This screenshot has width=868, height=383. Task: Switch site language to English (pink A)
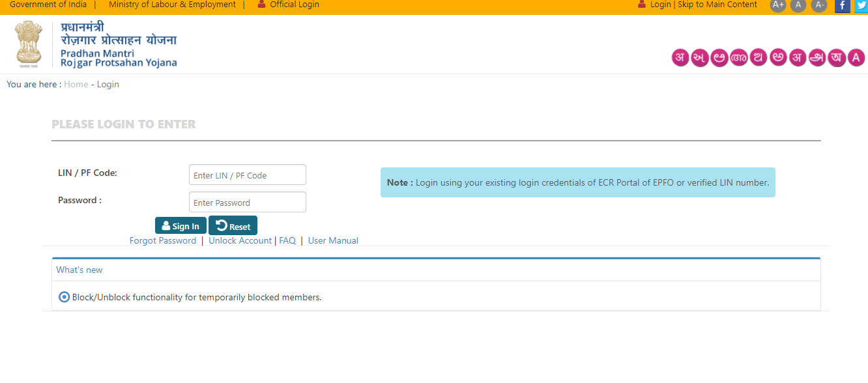(x=856, y=57)
